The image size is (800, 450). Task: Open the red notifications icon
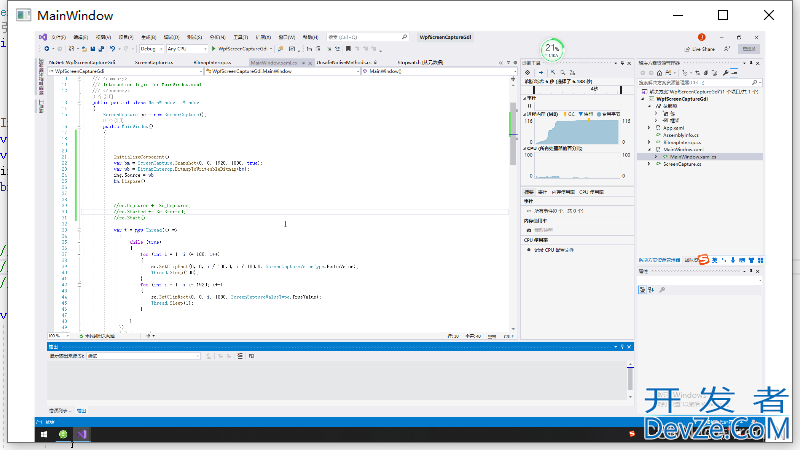pos(702,37)
